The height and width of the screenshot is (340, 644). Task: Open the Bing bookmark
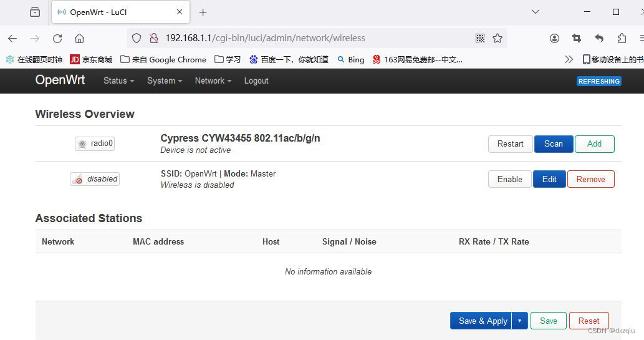[x=351, y=60]
